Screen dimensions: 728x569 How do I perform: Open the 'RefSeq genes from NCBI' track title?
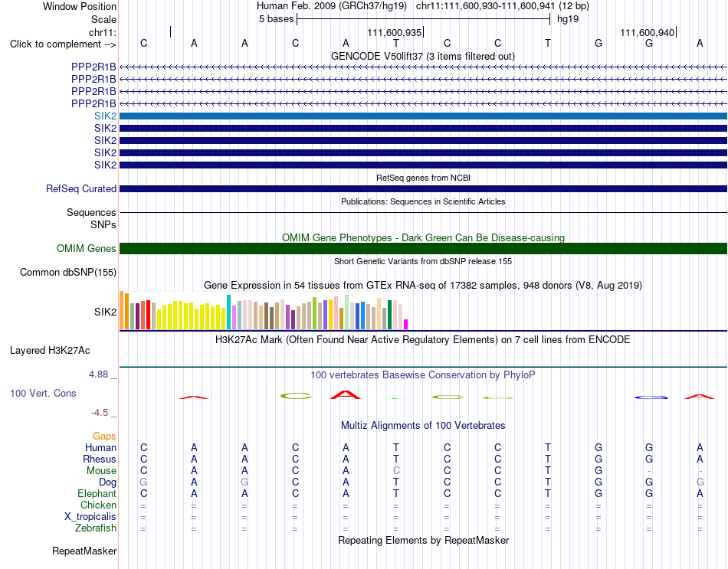click(x=423, y=178)
